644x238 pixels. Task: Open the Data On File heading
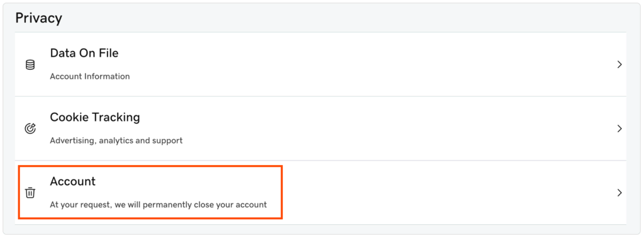(x=84, y=53)
